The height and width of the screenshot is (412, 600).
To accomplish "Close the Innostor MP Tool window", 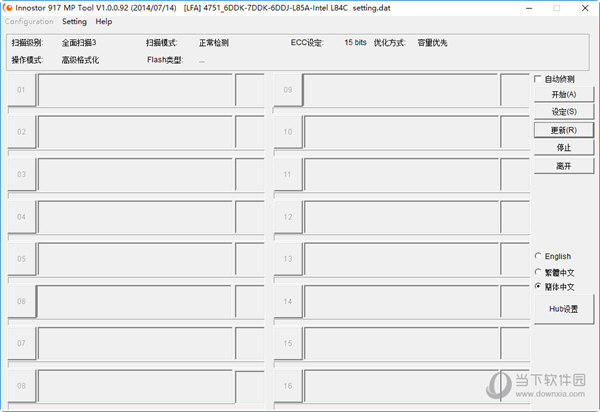I will [x=585, y=8].
